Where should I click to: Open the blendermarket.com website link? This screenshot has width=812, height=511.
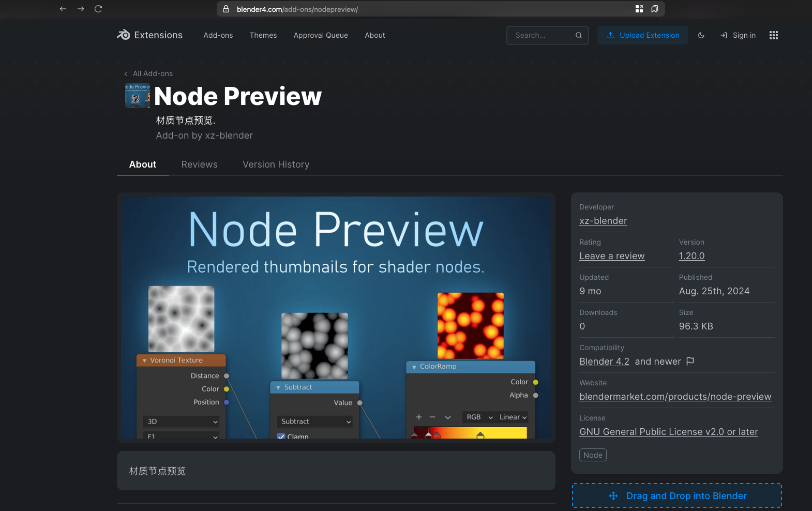click(x=675, y=397)
